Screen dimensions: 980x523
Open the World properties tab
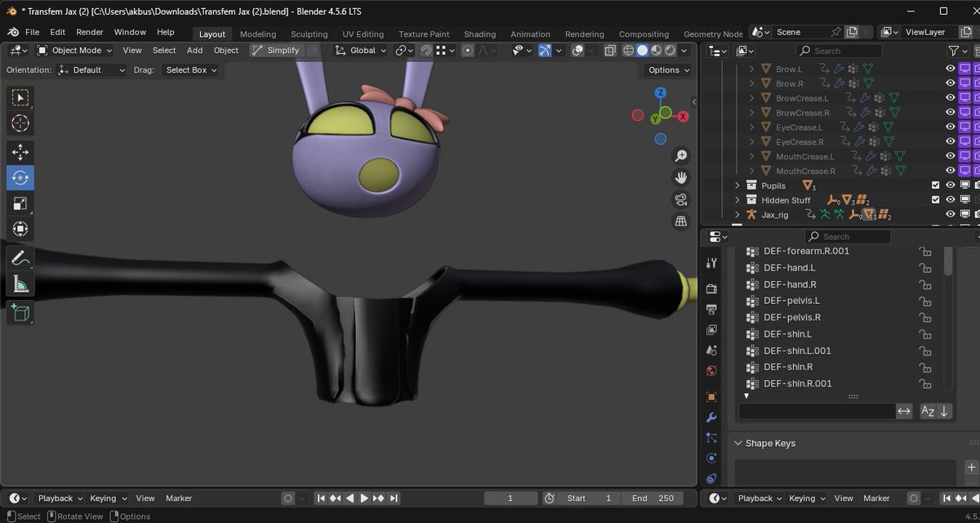point(710,370)
